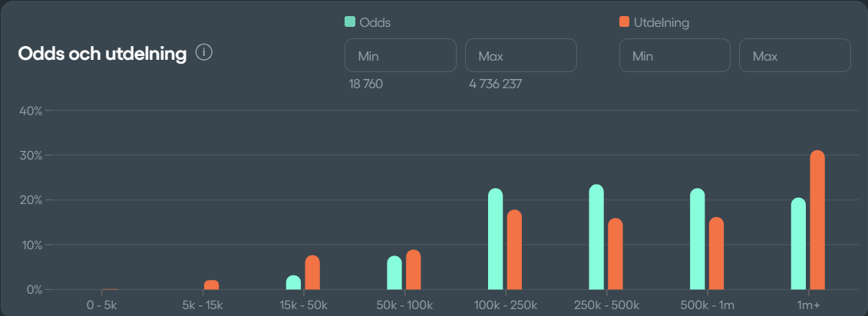Screen dimensions: 868x316
Task: Click the green Odds bar for 250k - 500k
Action: click(x=596, y=238)
